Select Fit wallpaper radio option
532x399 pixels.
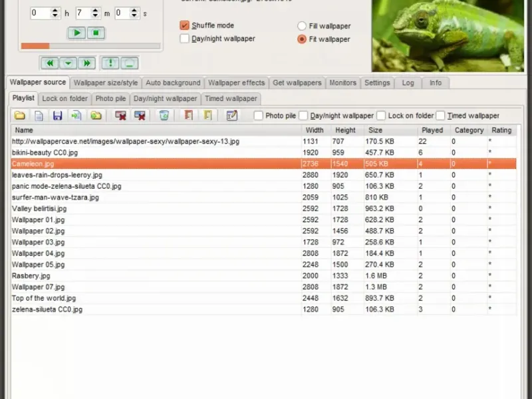(302, 39)
